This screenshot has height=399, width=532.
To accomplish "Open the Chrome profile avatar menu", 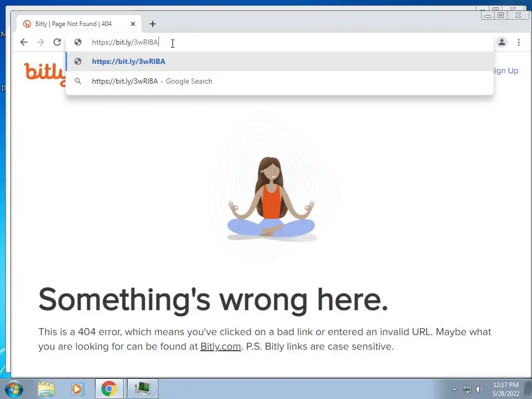I will (x=502, y=42).
